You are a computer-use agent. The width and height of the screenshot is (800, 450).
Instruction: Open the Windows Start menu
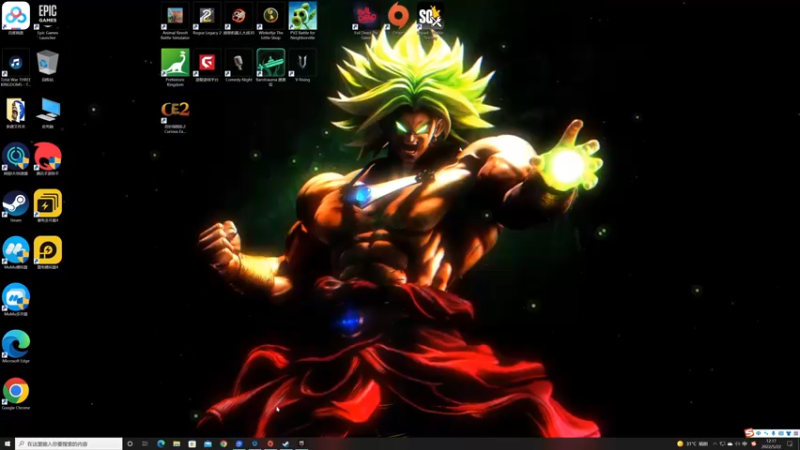pyautogui.click(x=7, y=444)
